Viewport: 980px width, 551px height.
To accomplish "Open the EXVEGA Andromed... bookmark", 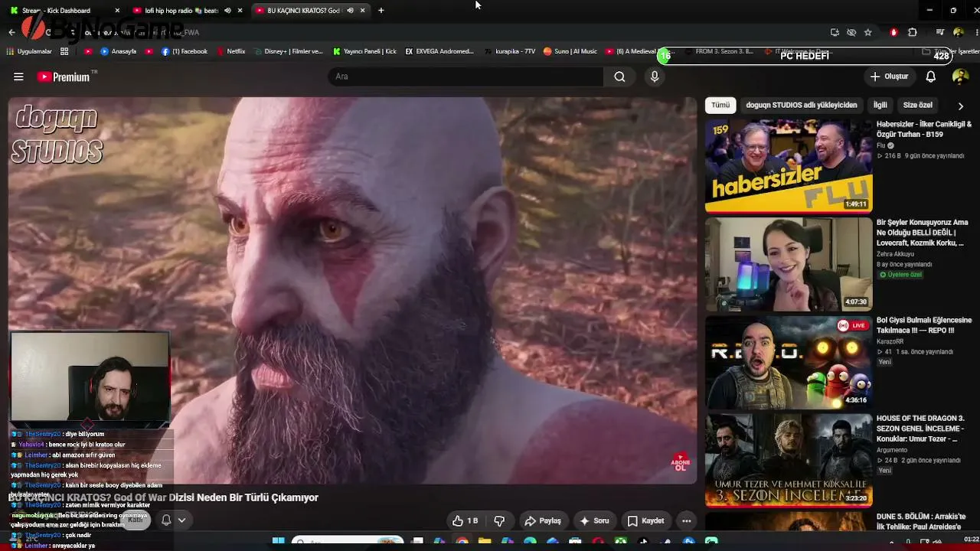I will point(439,51).
